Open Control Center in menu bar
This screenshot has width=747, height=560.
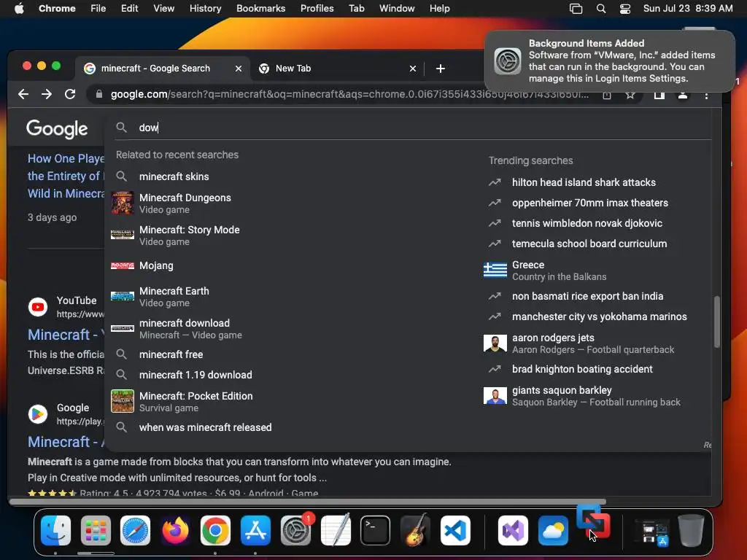coord(625,9)
